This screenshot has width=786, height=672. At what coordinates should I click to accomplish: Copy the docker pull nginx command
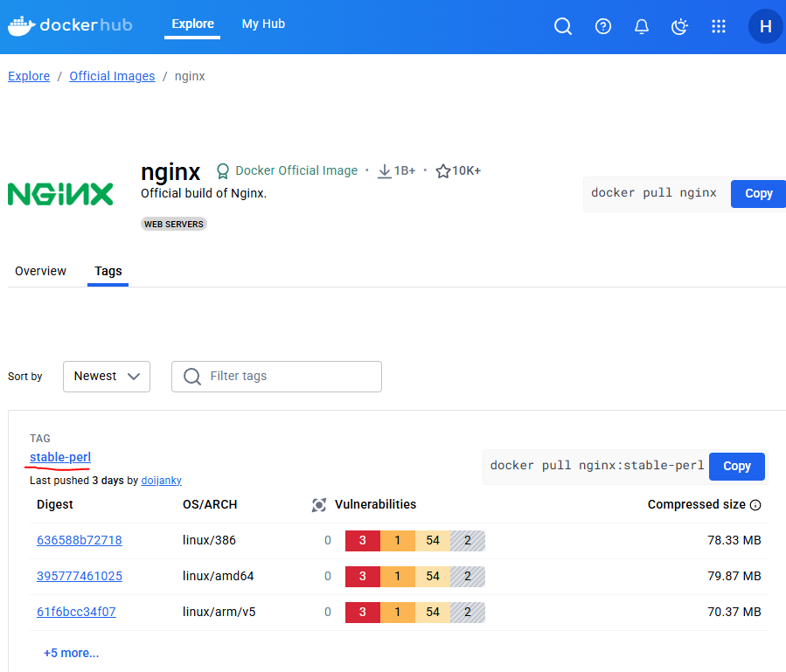[758, 193]
